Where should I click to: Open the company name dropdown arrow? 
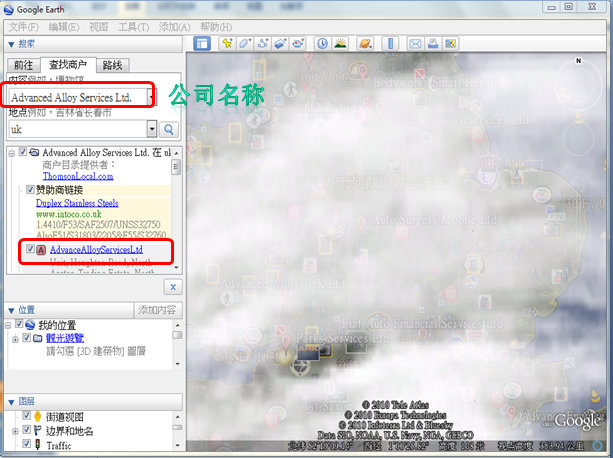(151, 97)
